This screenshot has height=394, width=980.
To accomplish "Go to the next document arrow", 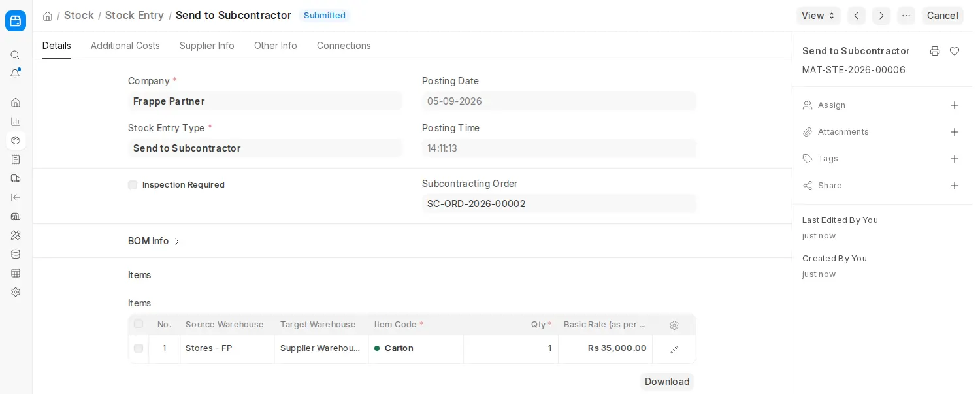I will [881, 16].
